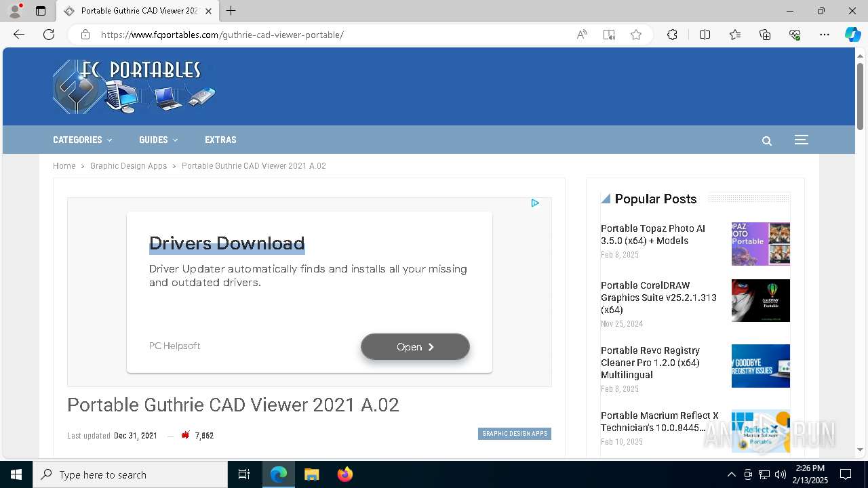Launch Firefox from taskbar

[345, 474]
